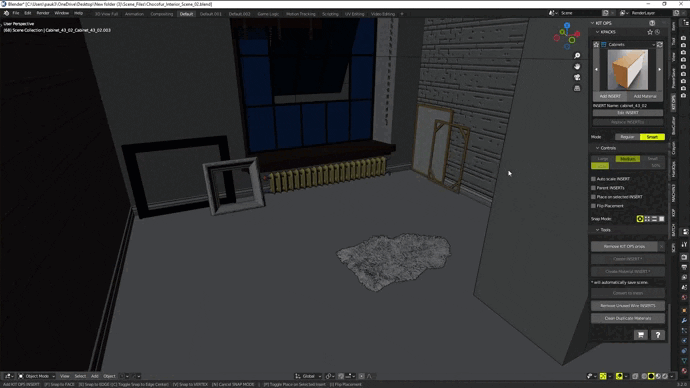690x388 pixels.
Task: Click the Add INSERT button
Action: pos(610,96)
